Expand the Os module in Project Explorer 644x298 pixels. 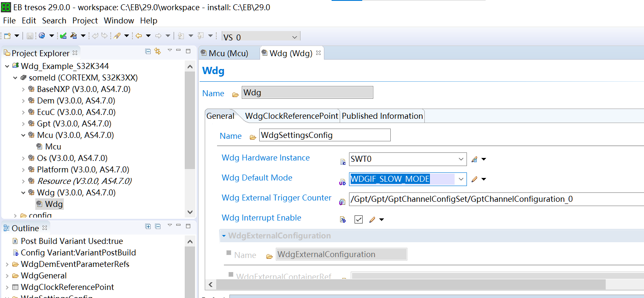(x=23, y=158)
